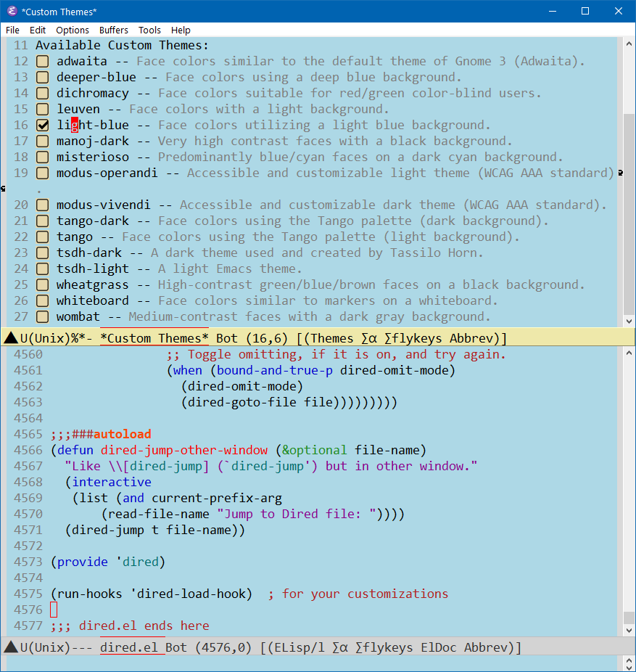
Task: Click the scroll-down arrow of the themes pane
Action: 629,321
